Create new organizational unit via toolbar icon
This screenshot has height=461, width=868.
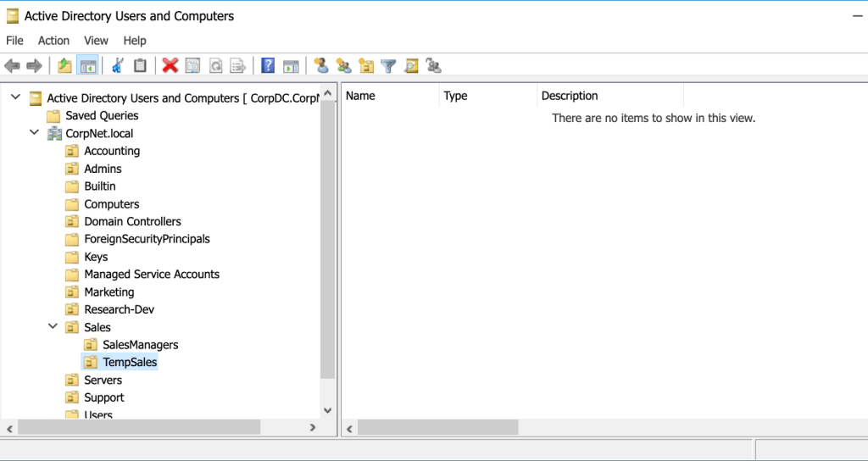coord(366,66)
